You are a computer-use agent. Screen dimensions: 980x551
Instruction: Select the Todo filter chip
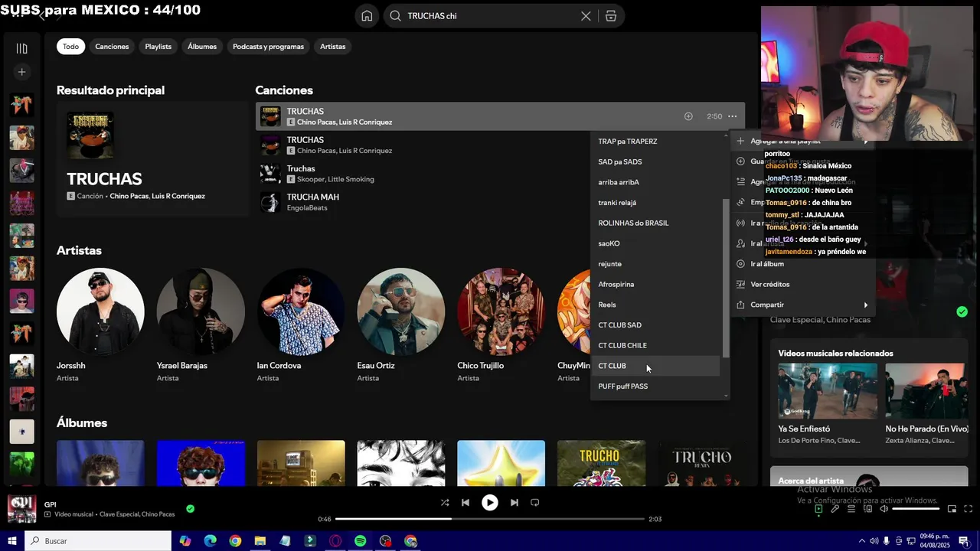click(70, 47)
